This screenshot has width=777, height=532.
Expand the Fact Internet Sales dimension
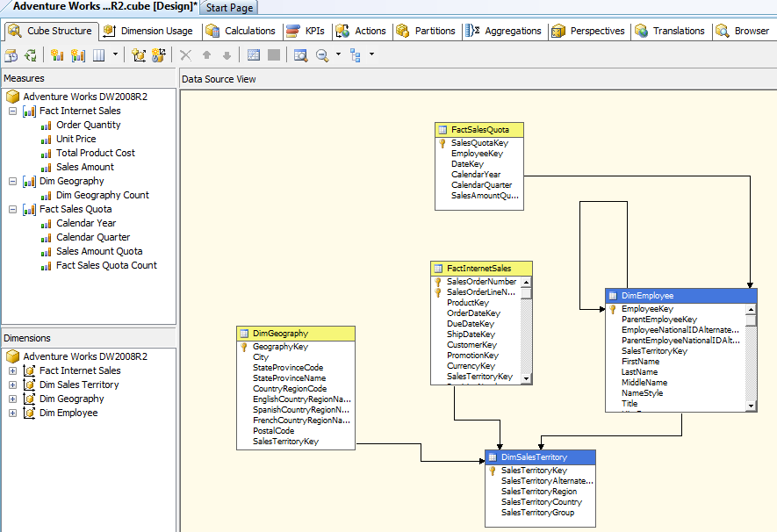click(x=13, y=371)
